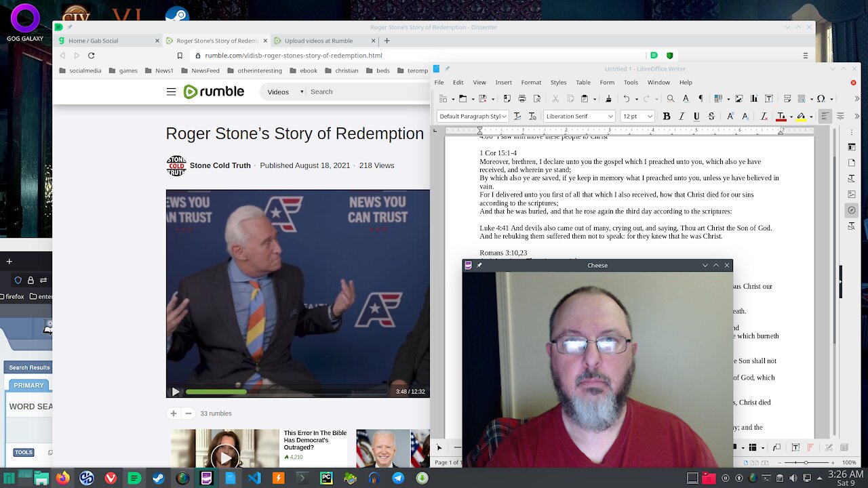The image size is (868, 488).
Task: Open the NewsFeed bookmarks folder
Action: (x=200, y=70)
